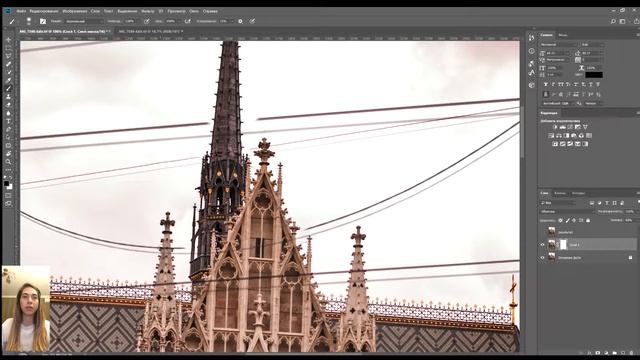640x360 pixels.
Task: Click the foreground color swatch in toolbar
Action: point(6,184)
